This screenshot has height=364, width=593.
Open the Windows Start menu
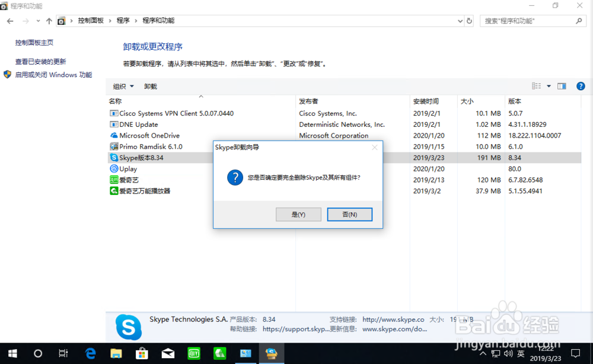pyautogui.click(x=12, y=353)
